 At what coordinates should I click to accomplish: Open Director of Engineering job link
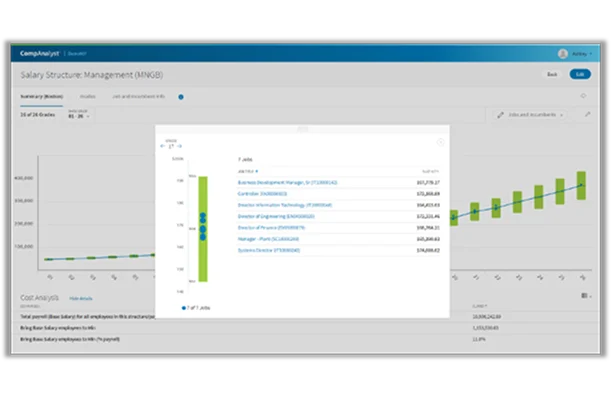coord(276,216)
